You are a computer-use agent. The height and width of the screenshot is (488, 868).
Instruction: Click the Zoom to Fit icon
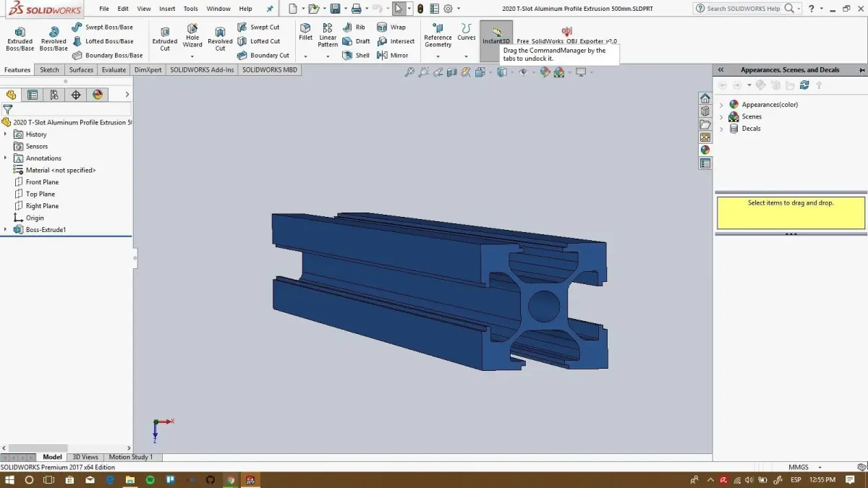tap(409, 72)
